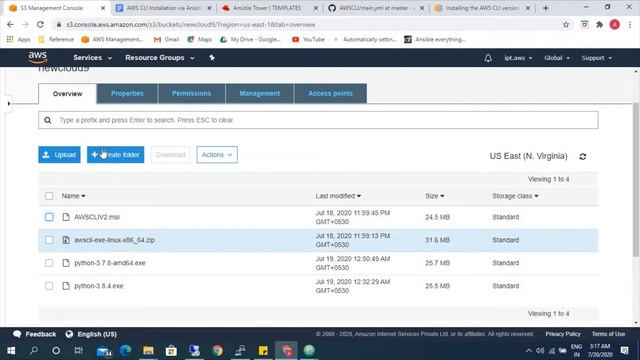Switch to the Properties tab
The image size is (640, 360).
127,93
